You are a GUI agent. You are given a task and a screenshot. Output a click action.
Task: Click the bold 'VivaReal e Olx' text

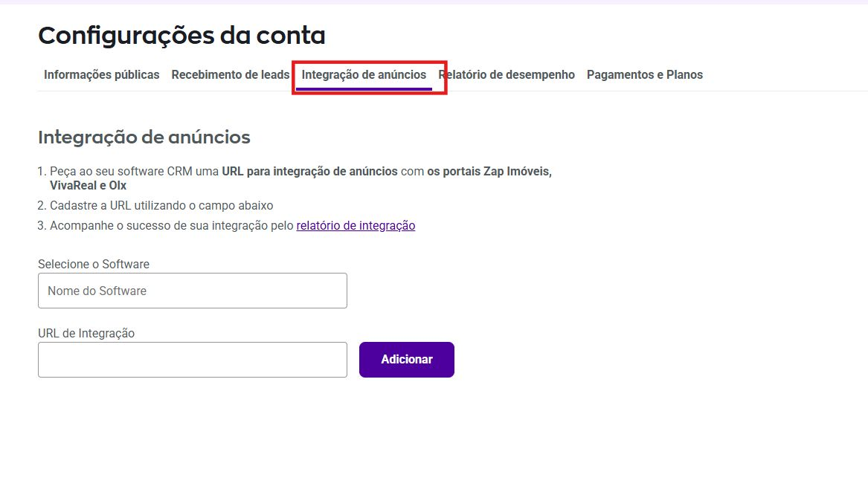(x=88, y=186)
